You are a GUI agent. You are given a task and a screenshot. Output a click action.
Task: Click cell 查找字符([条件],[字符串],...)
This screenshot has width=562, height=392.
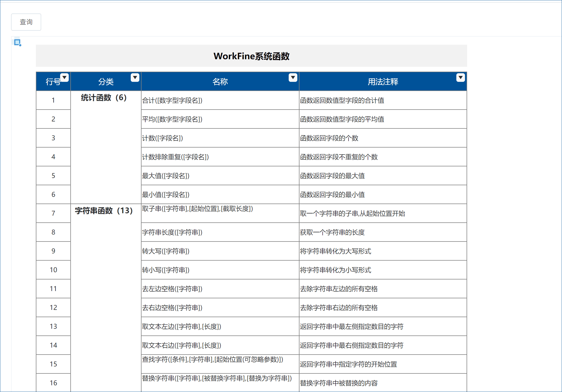(220, 364)
